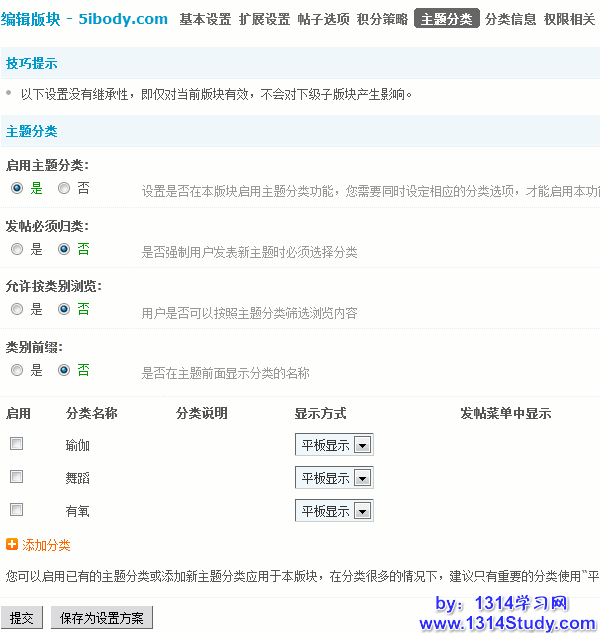Select 是 for 允许按类别浏览

pyautogui.click(x=16, y=309)
